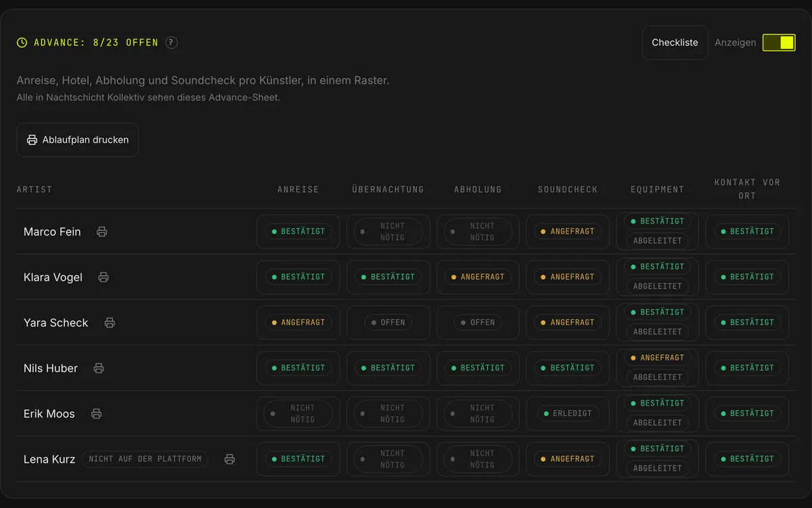Click the Advance 8/23 offen heading
Viewport: 812px width, 508px height.
click(x=96, y=43)
